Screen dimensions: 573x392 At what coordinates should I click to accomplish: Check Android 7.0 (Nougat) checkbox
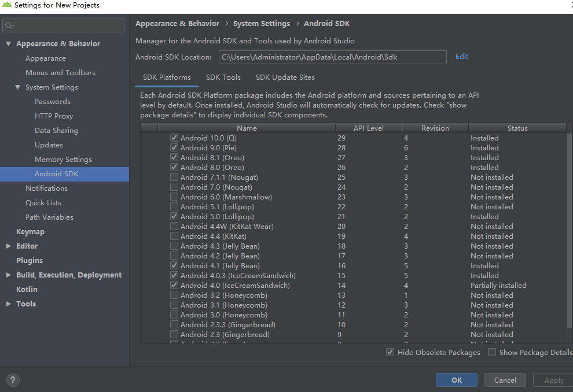(x=174, y=187)
